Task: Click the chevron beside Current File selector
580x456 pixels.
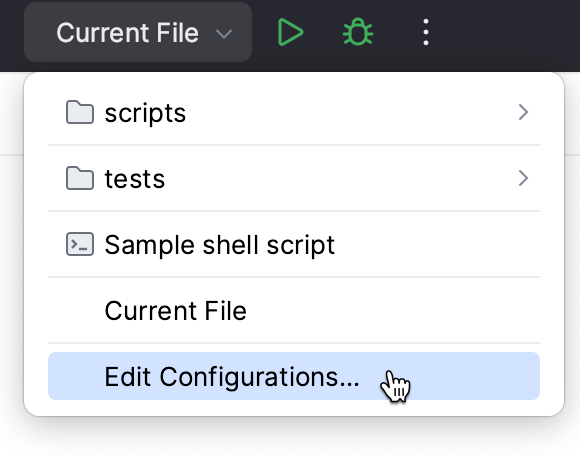Action: pyautogui.click(x=224, y=34)
